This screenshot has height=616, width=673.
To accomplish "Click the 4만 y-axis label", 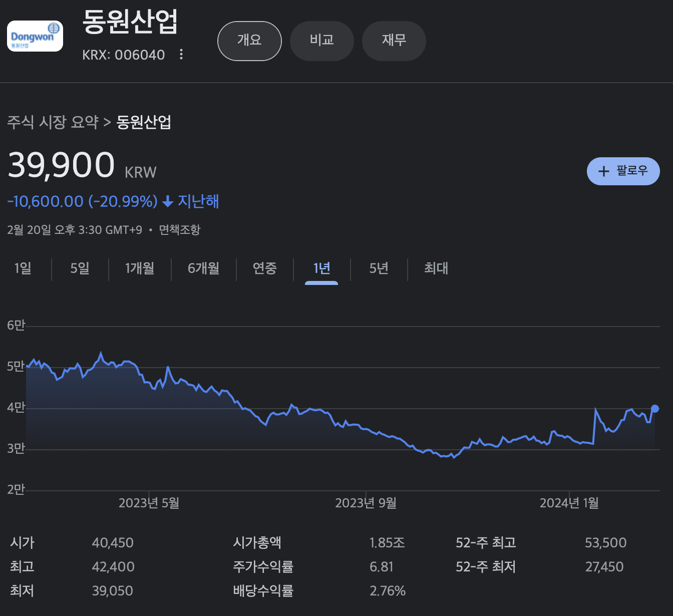I will tap(16, 408).
